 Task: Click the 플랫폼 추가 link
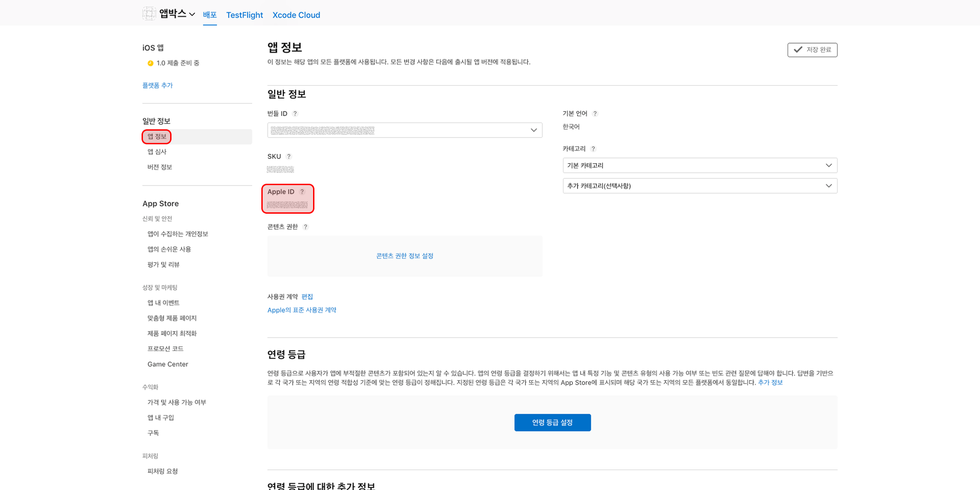(157, 85)
